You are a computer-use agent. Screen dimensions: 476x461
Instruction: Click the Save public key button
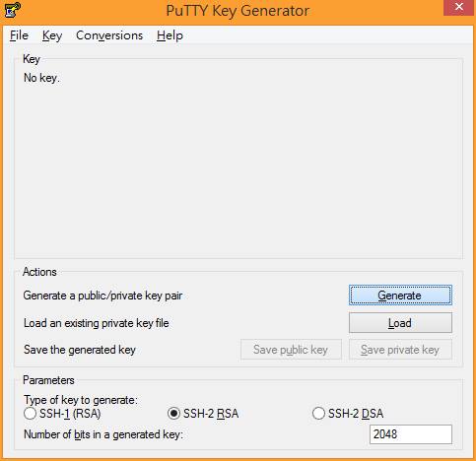[291, 350]
